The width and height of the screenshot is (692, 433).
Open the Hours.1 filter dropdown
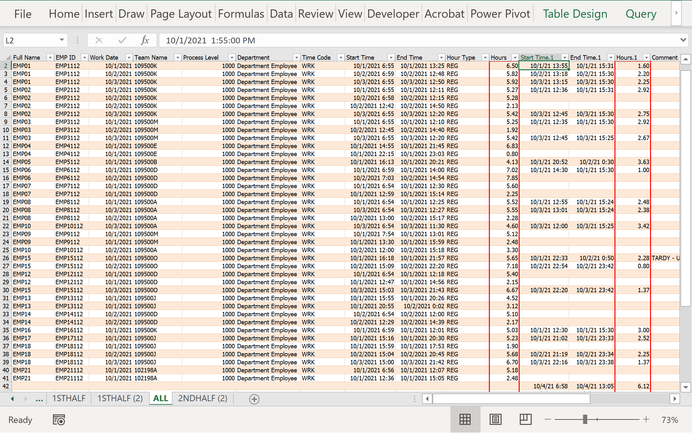[646, 57]
